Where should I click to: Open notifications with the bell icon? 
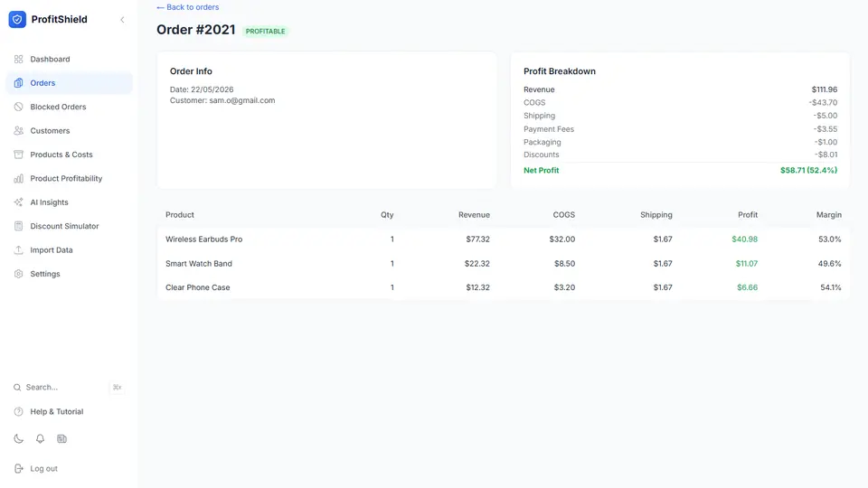point(40,439)
